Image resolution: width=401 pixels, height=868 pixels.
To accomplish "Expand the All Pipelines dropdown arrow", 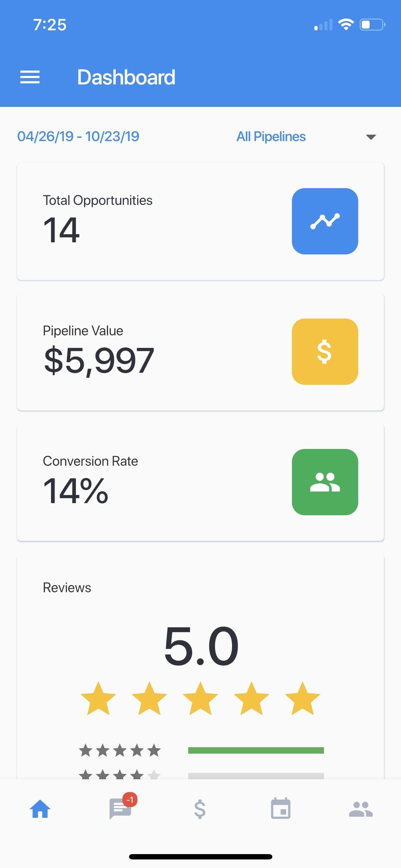I will click(x=371, y=137).
